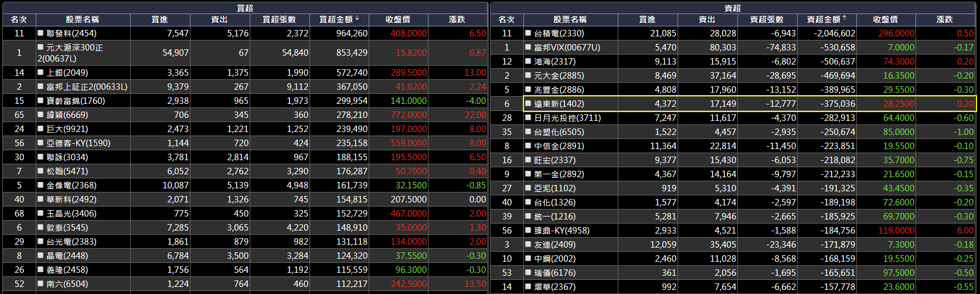
Task: Check the 兆豐金(2886) row checkbox
Action: [x=528, y=90]
